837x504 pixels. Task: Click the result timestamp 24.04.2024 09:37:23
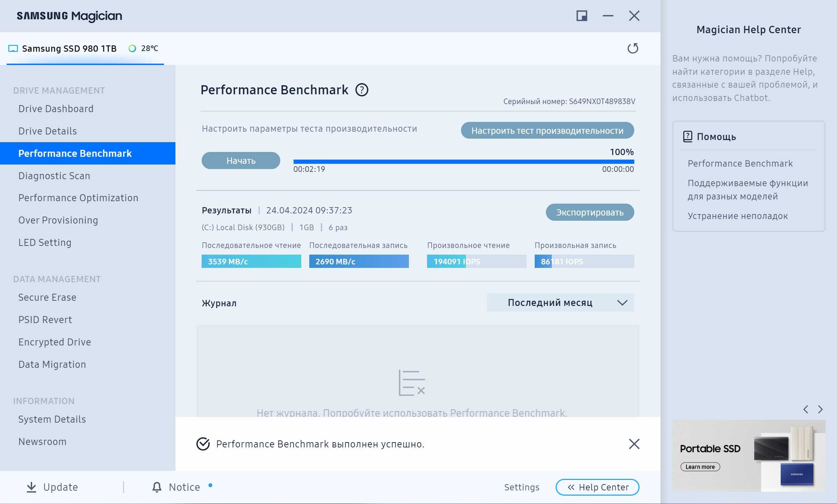[x=309, y=211]
